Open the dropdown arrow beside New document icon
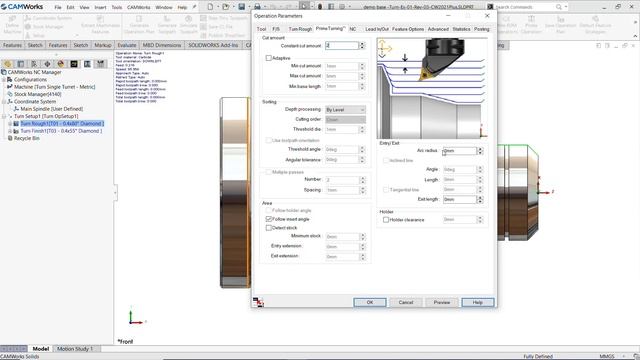Image resolution: width=640 pixels, height=360 pixels. (x=217, y=7)
